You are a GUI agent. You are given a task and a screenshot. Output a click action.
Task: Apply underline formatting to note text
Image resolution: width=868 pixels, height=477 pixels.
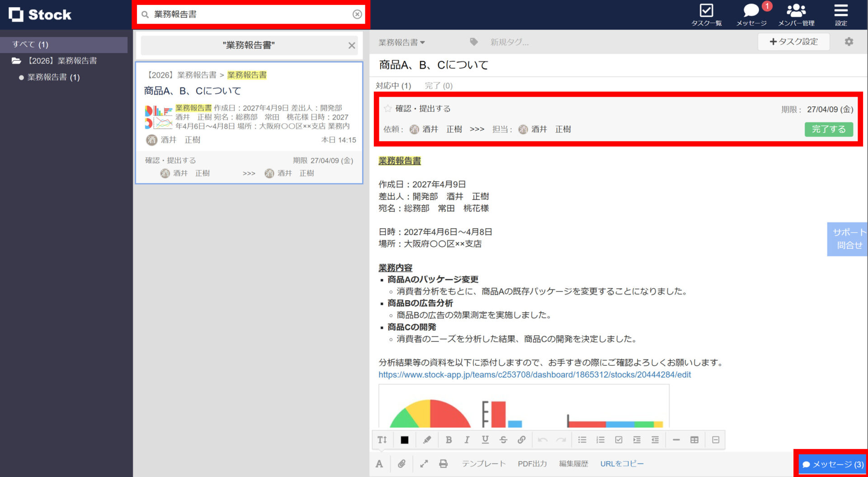pos(485,439)
